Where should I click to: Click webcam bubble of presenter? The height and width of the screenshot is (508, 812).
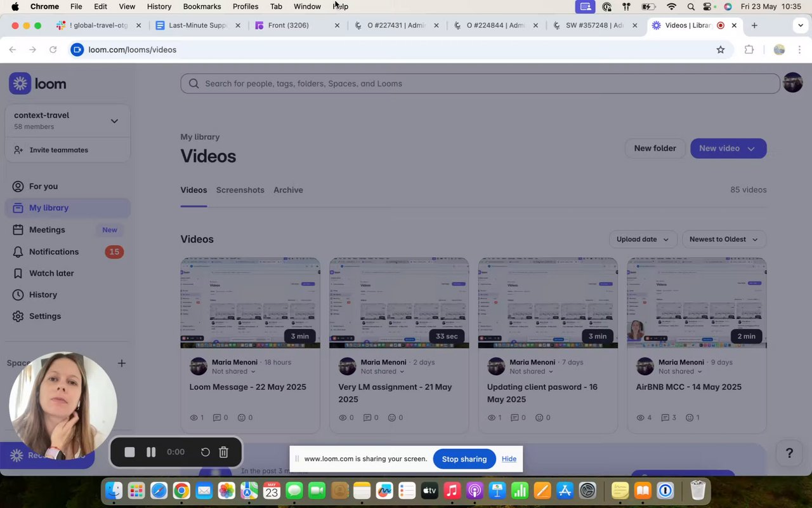point(63,406)
